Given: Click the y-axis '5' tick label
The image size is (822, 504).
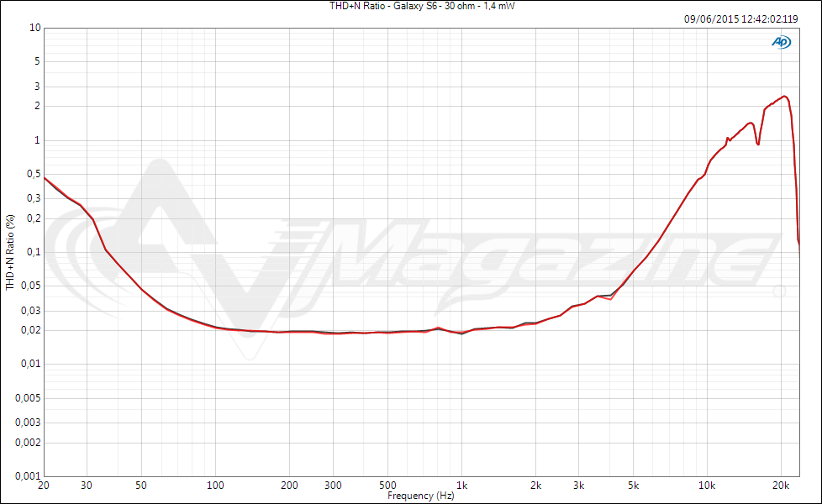Looking at the screenshot, I should pos(37,61).
